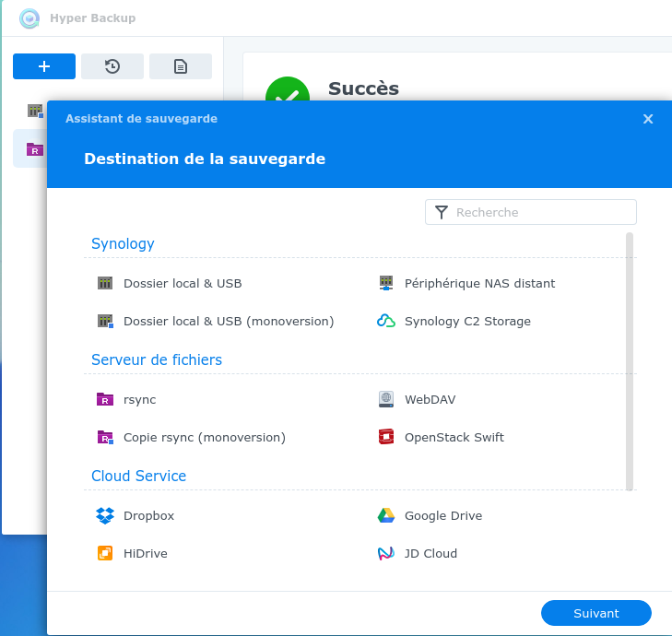Click the Synology C2 Storage label
The height and width of the screenshot is (636, 672).
click(467, 322)
